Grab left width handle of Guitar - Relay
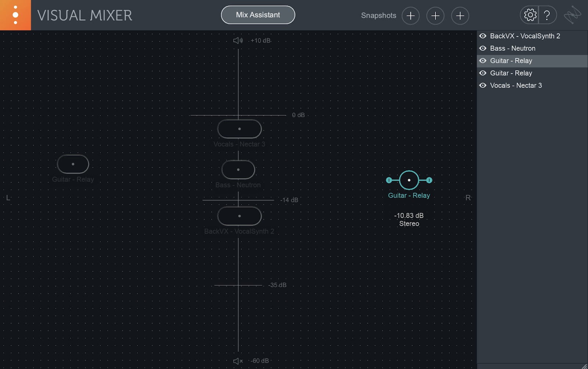 point(389,180)
